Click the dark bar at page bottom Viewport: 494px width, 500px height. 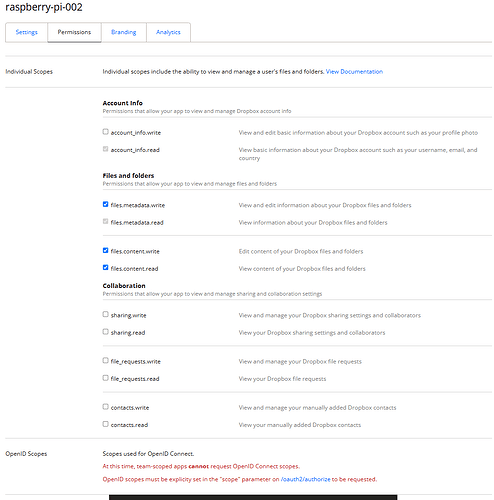point(253,497)
